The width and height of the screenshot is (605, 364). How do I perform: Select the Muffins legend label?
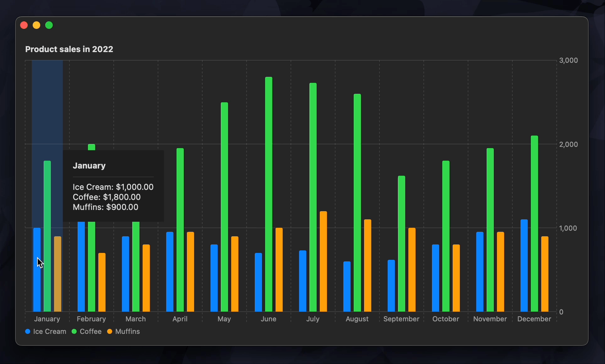[128, 331]
